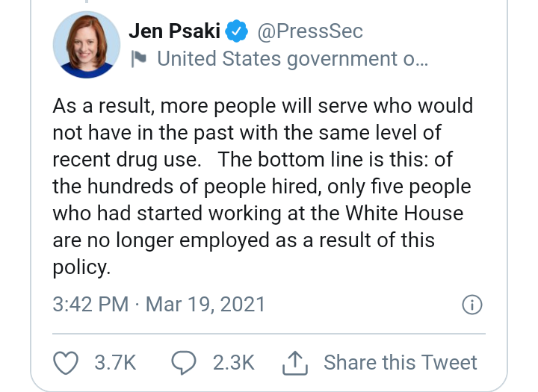Click the words White House in tweet

(404, 213)
